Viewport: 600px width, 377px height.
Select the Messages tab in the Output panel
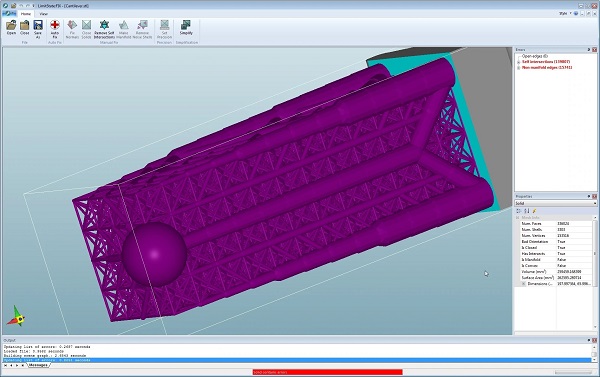[38, 365]
